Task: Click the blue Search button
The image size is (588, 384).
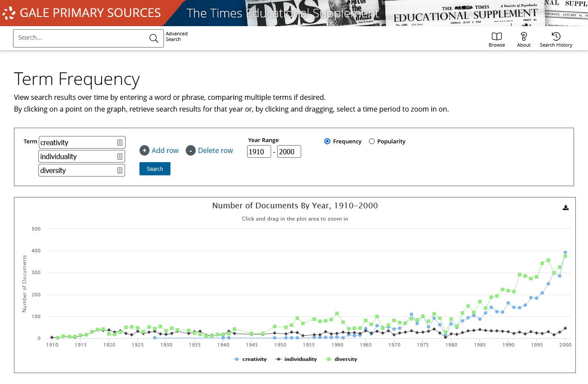Action: pos(155,169)
